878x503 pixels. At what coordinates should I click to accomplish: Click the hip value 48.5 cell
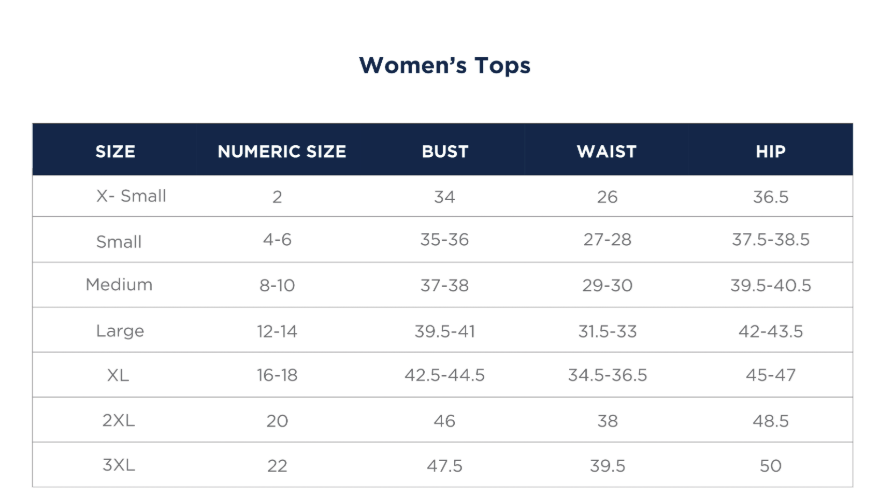[771, 421]
